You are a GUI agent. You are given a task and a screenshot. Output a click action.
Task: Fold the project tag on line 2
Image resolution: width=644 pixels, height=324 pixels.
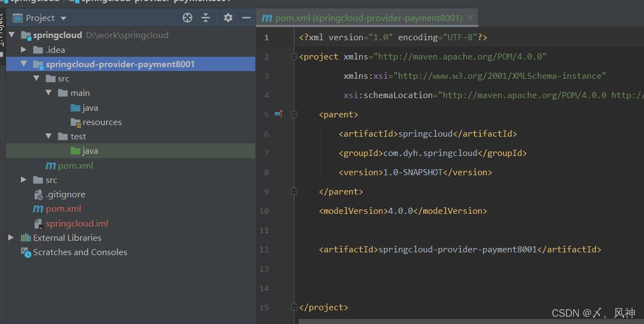click(294, 57)
